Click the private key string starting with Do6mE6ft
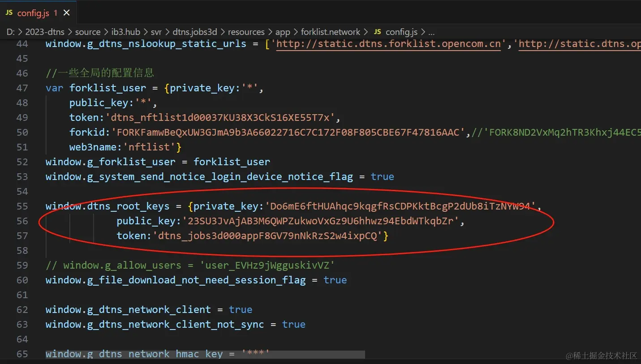Viewport: 641px width, 364px height. click(x=401, y=206)
